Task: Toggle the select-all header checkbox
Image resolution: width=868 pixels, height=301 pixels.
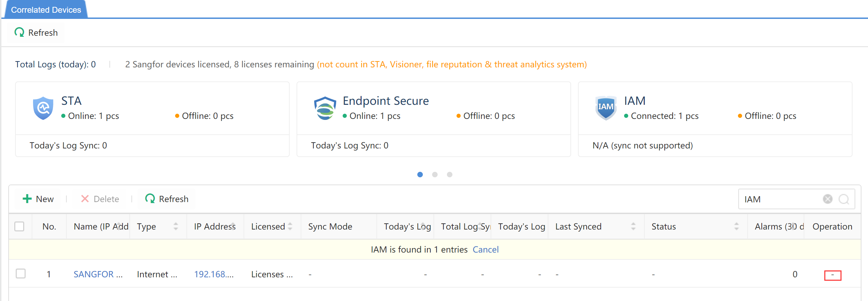Action: [20, 226]
